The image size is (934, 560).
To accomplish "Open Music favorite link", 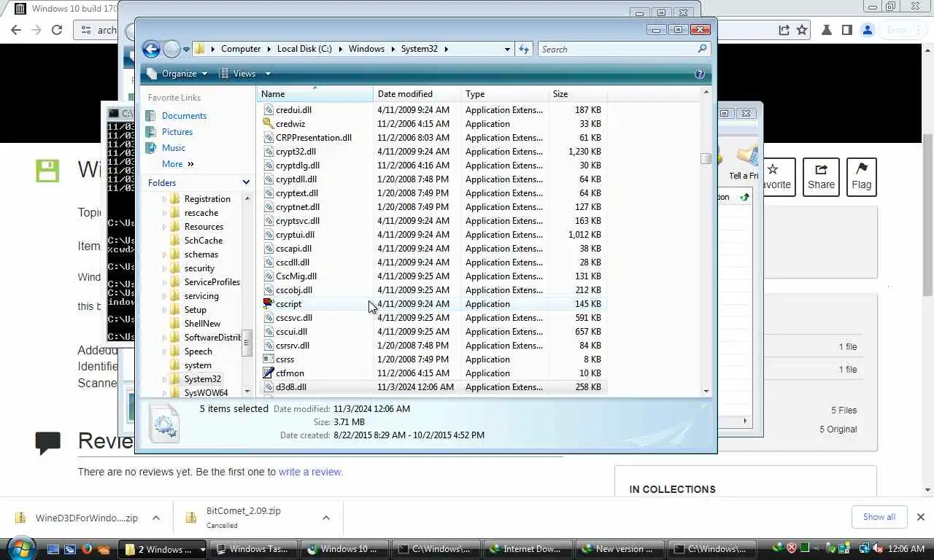I will point(174,148).
